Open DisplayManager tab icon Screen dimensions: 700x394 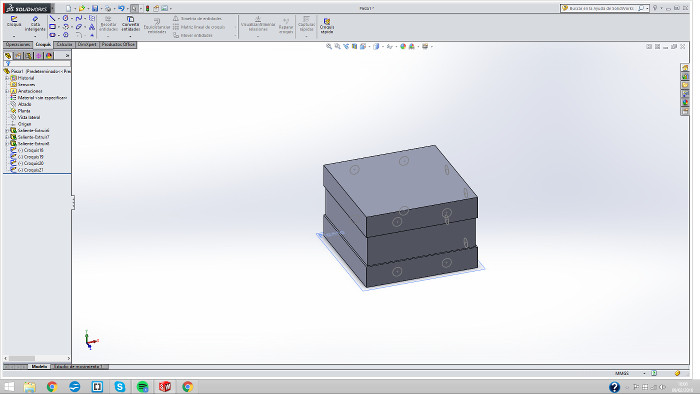(49, 56)
